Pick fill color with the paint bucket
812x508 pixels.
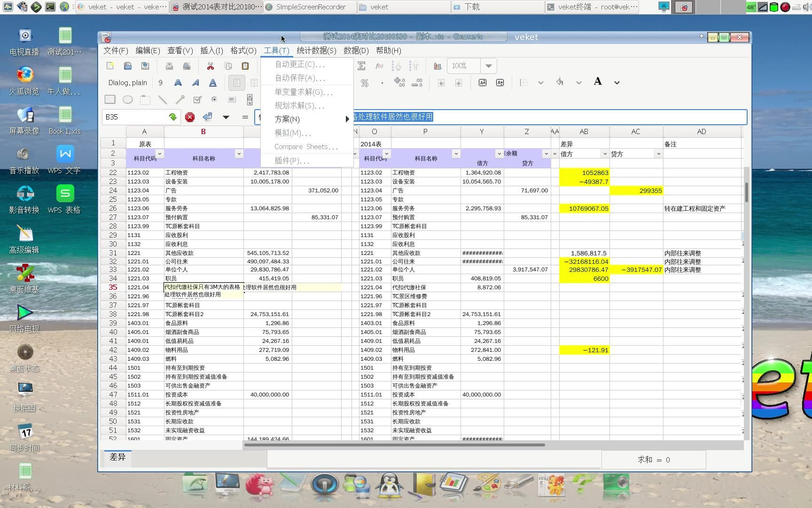tap(560, 82)
